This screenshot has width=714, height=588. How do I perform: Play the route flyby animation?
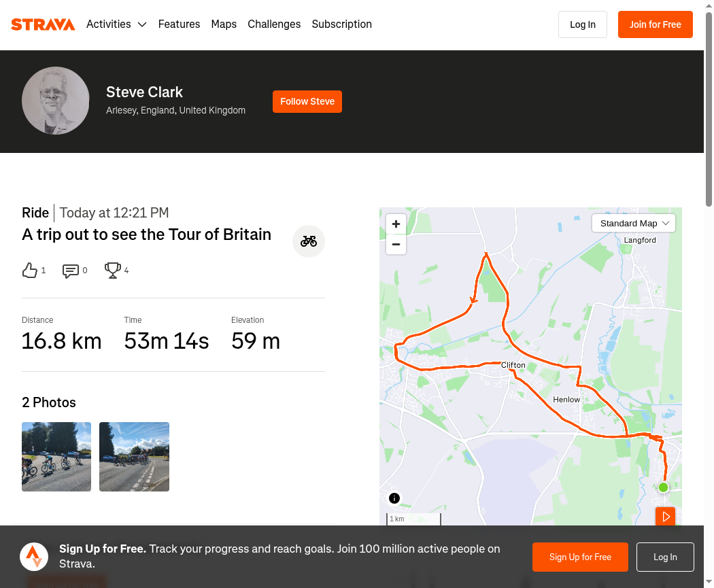(x=665, y=517)
